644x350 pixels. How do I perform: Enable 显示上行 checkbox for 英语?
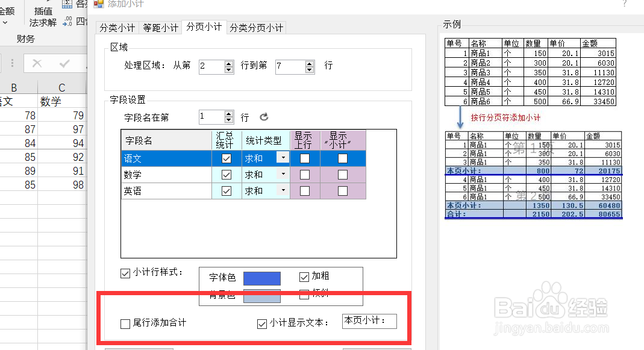(305, 191)
